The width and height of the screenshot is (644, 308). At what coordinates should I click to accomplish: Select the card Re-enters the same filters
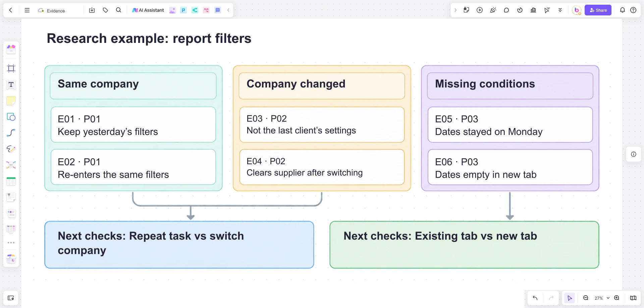pyautogui.click(x=133, y=167)
